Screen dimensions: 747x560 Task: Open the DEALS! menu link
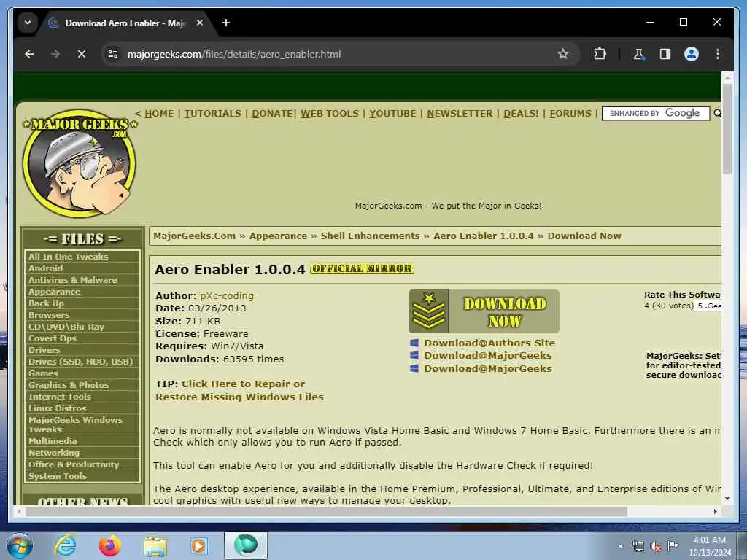(x=521, y=113)
